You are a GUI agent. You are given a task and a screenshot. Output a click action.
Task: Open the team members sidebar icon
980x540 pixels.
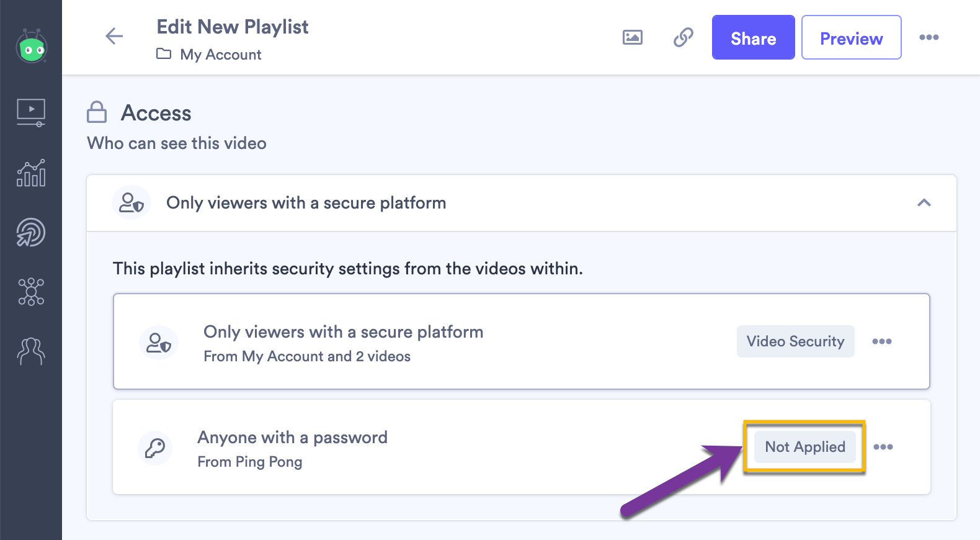(31, 351)
